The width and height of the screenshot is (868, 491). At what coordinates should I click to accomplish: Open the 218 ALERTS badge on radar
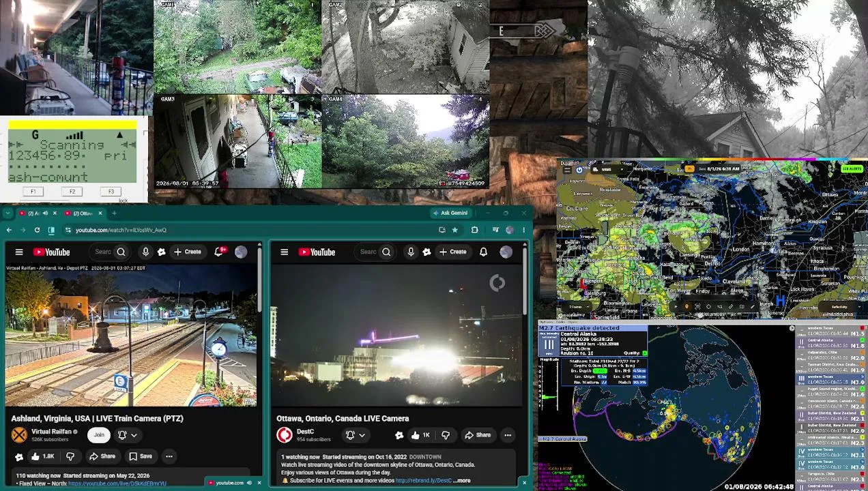click(851, 168)
